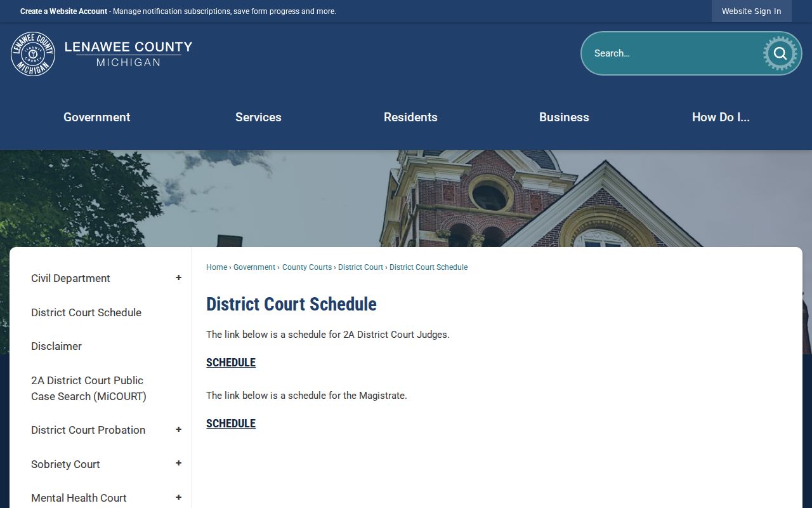Select County Courts in the breadcrumb

pyautogui.click(x=307, y=267)
